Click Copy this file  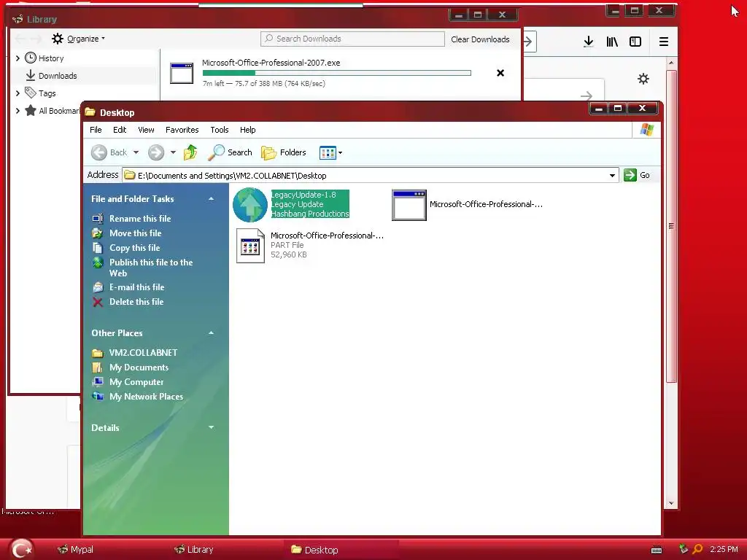click(x=134, y=248)
